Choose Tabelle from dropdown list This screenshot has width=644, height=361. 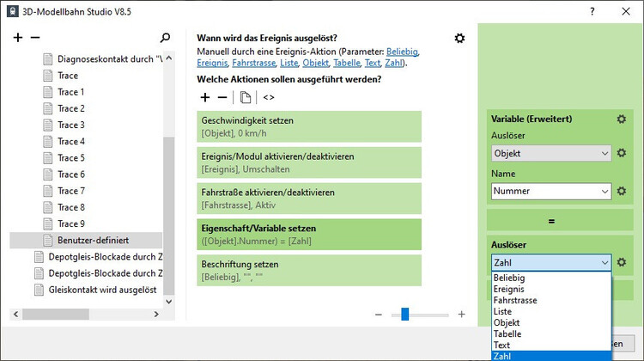tap(508, 333)
